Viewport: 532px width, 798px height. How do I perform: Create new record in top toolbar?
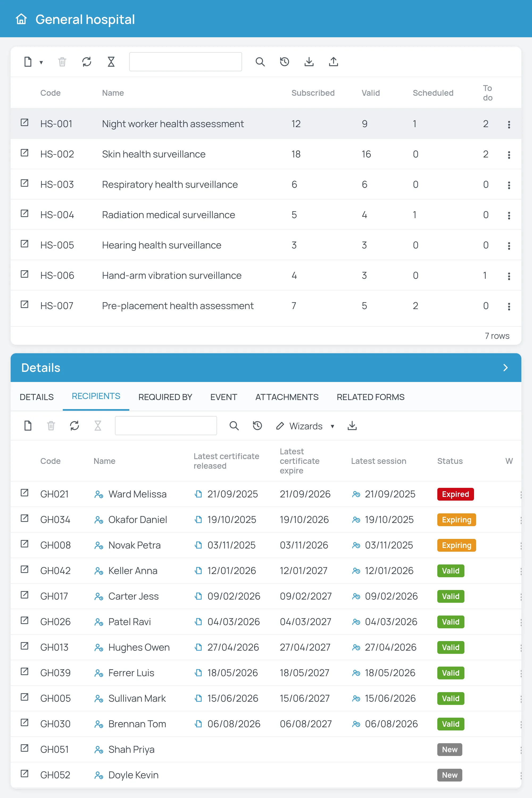[x=28, y=62]
